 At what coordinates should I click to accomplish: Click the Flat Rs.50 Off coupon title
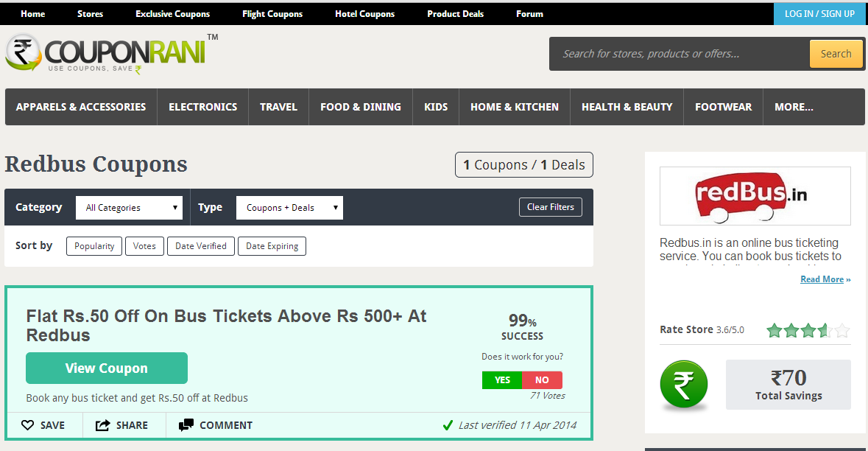click(x=226, y=325)
